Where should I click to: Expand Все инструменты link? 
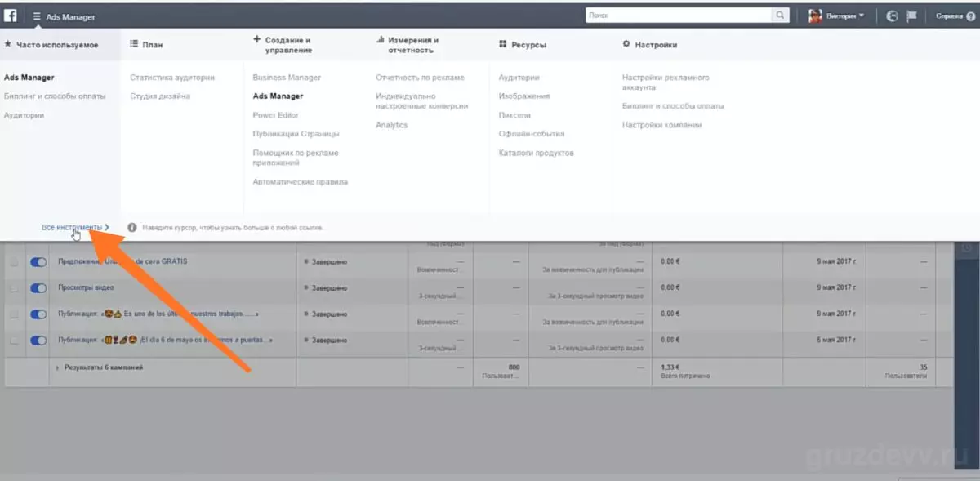[75, 227]
